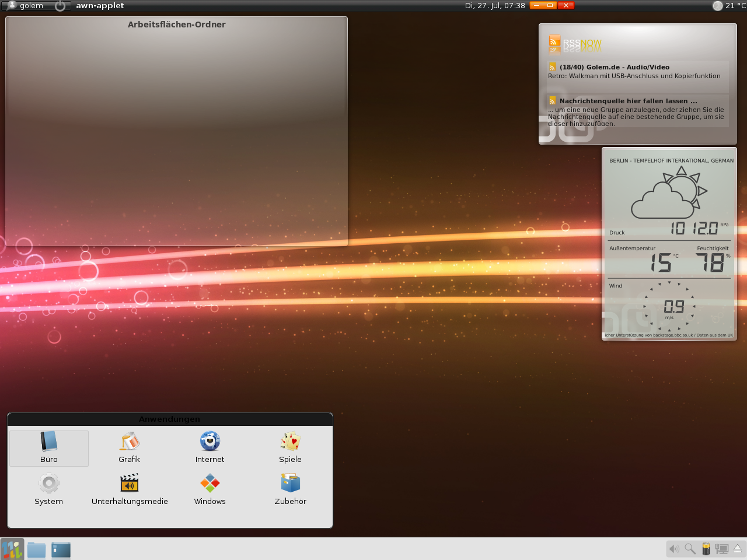This screenshot has width=747, height=560.
Task: Check battery status tray icon
Action: (706, 549)
